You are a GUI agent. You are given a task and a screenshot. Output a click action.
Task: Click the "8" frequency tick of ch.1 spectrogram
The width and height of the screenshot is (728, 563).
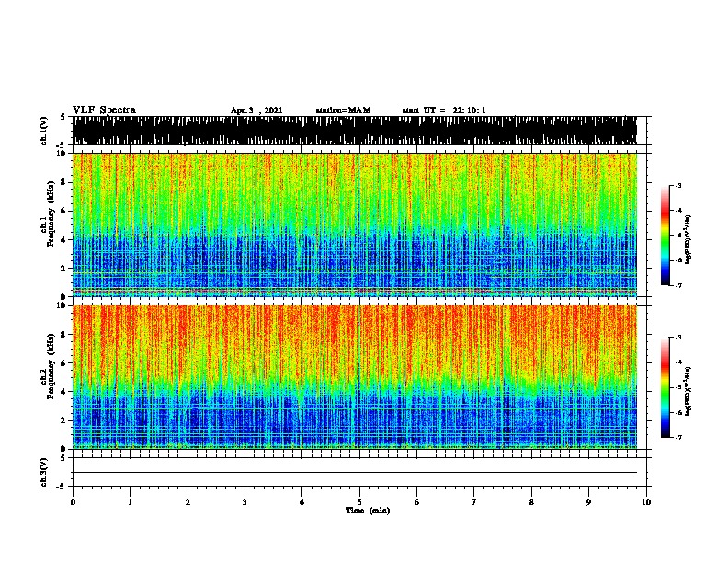click(x=64, y=182)
